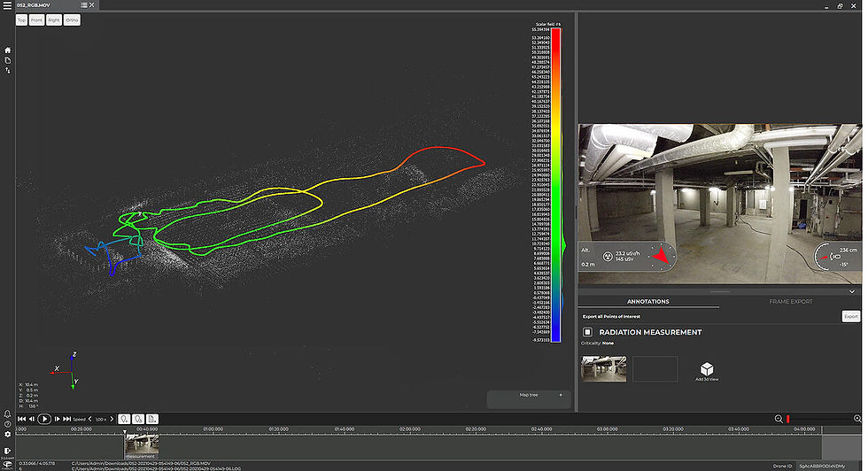The height and width of the screenshot is (471, 868).
Task: Collapse the video panel chevron
Action: pyautogui.click(x=852, y=291)
